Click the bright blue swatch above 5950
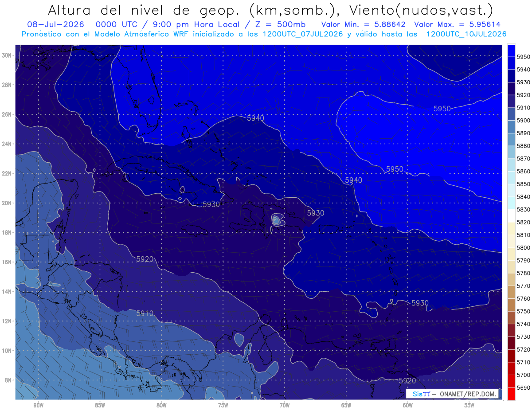 point(511,50)
